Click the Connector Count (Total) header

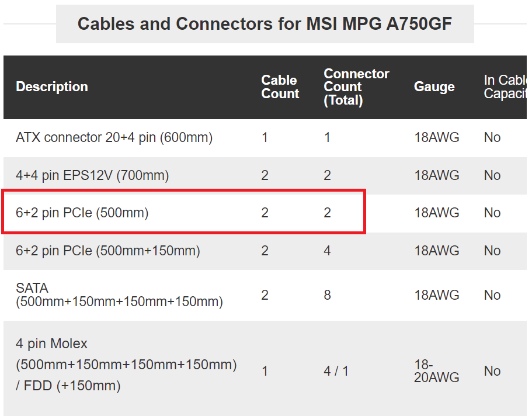point(356,87)
